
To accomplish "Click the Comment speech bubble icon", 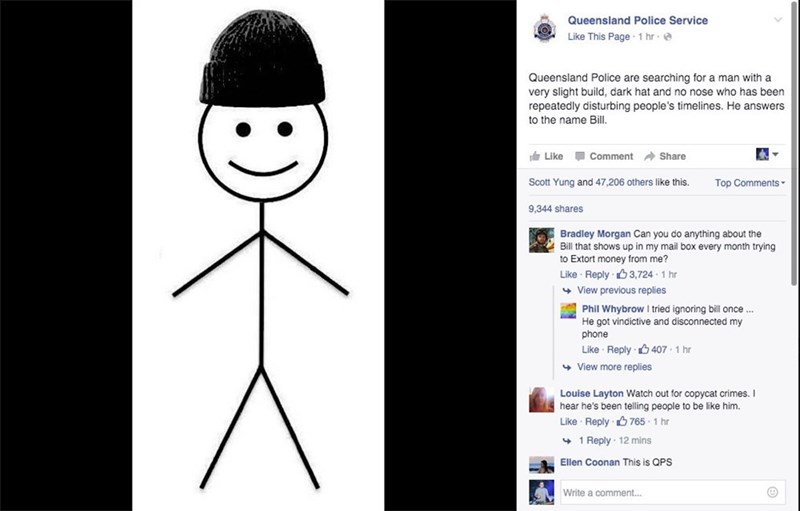I will [x=580, y=156].
